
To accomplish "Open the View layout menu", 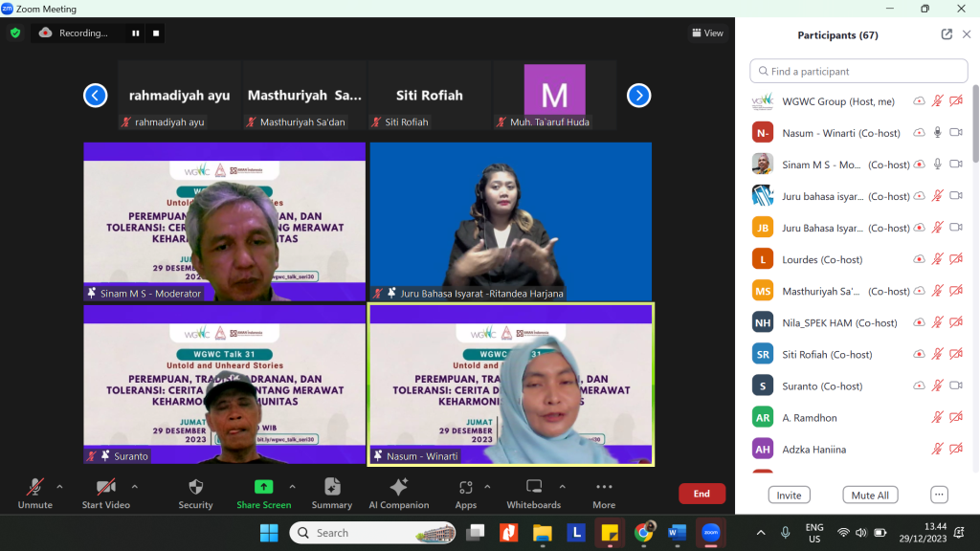I will [707, 33].
